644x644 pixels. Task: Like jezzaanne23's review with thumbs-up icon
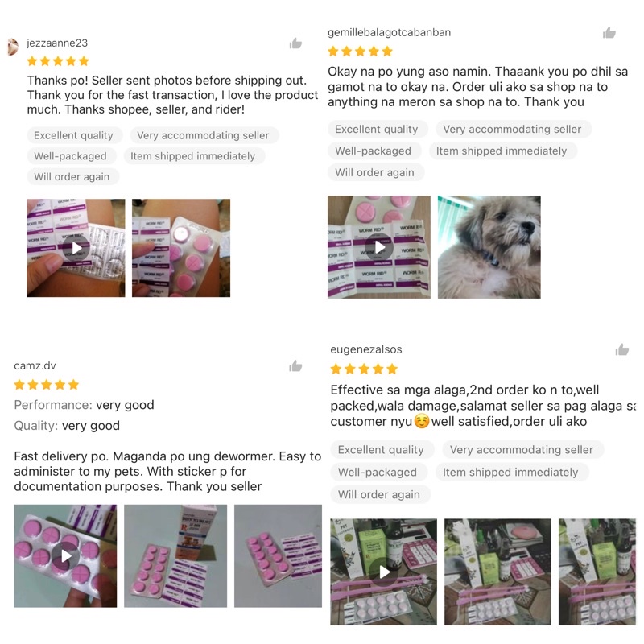click(x=295, y=43)
